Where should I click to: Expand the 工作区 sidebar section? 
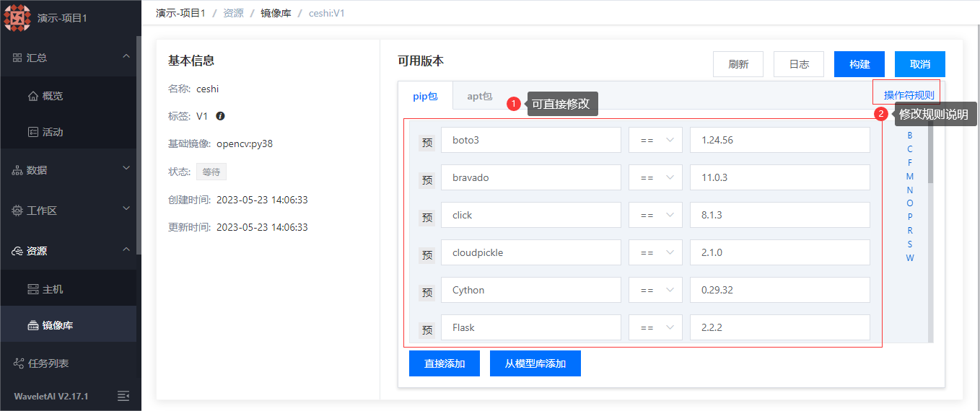[126, 209]
